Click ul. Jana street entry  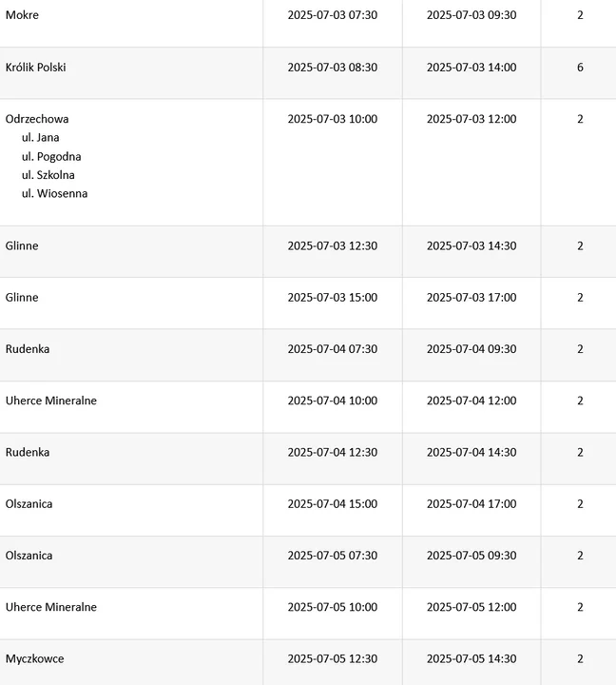tap(41, 138)
